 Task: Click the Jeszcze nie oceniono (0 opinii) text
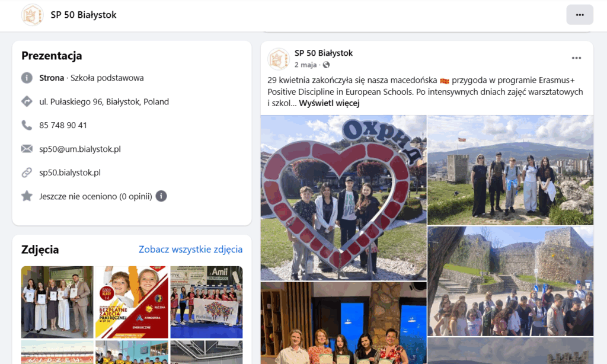point(95,196)
